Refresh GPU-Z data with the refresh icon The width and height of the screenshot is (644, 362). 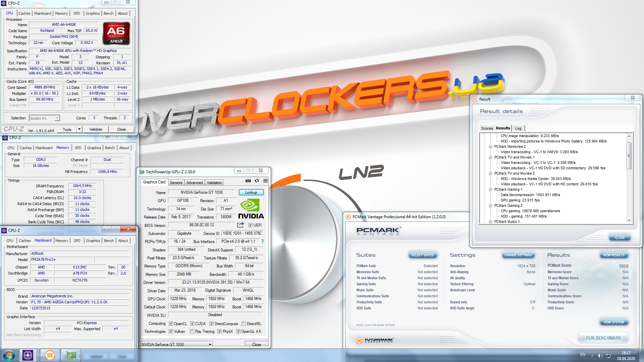click(x=257, y=181)
